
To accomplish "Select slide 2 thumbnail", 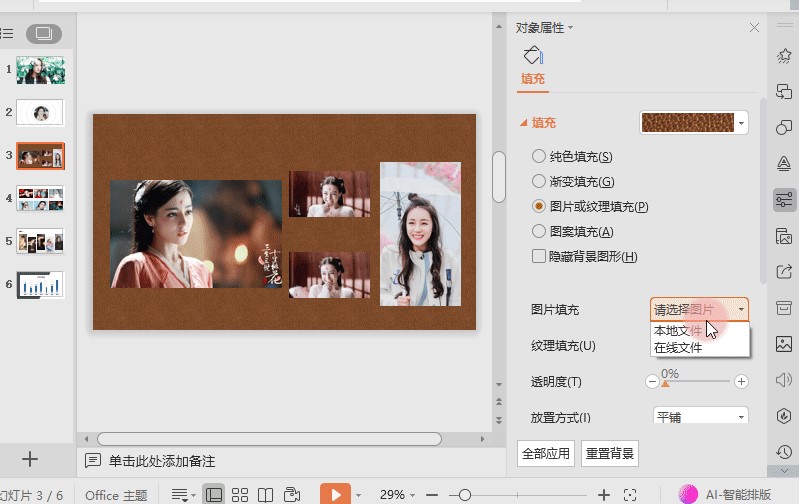I will click(40, 113).
